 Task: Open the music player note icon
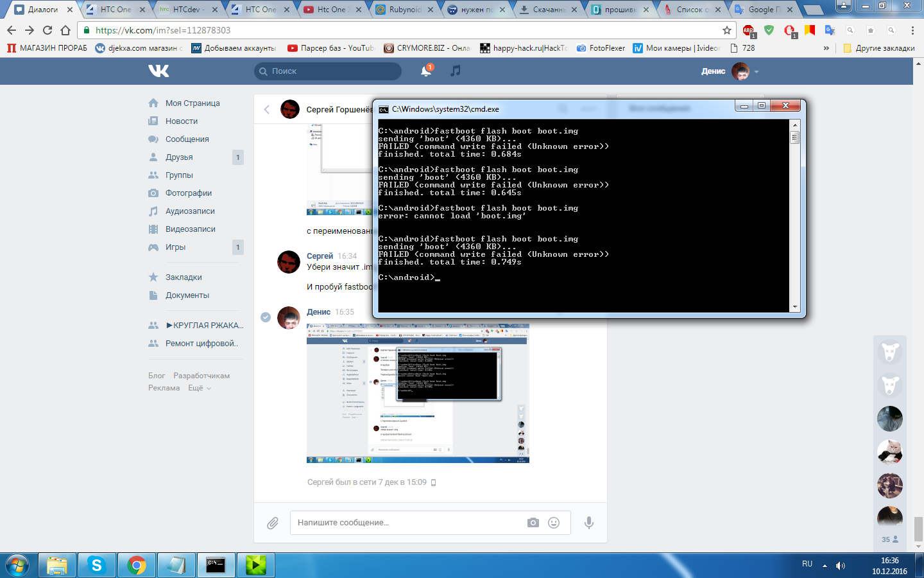click(456, 71)
